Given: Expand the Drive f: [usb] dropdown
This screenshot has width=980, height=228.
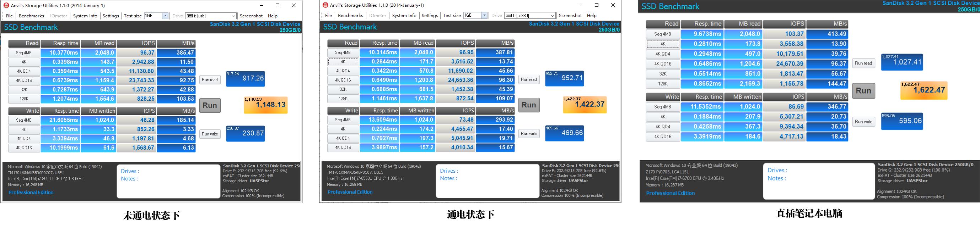Looking at the screenshot, I should point(233,16).
